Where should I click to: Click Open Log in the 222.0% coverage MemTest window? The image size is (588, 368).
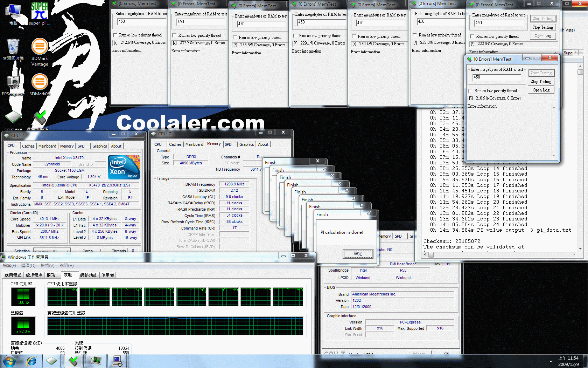pos(543,36)
